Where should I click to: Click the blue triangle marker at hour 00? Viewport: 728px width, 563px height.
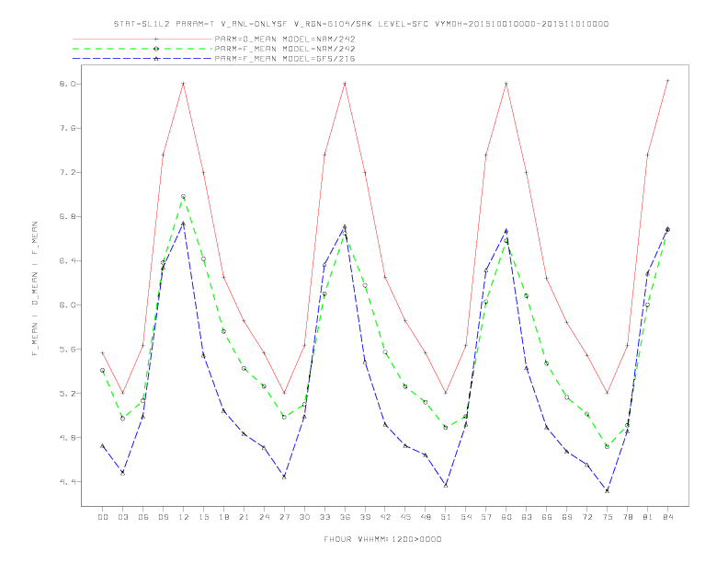[103, 446]
